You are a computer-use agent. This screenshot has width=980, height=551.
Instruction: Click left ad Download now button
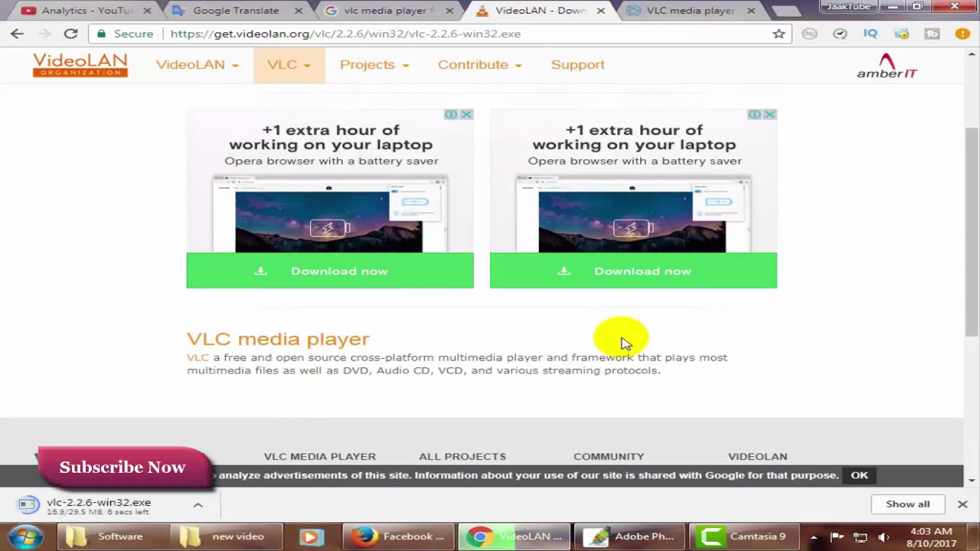pyautogui.click(x=330, y=271)
